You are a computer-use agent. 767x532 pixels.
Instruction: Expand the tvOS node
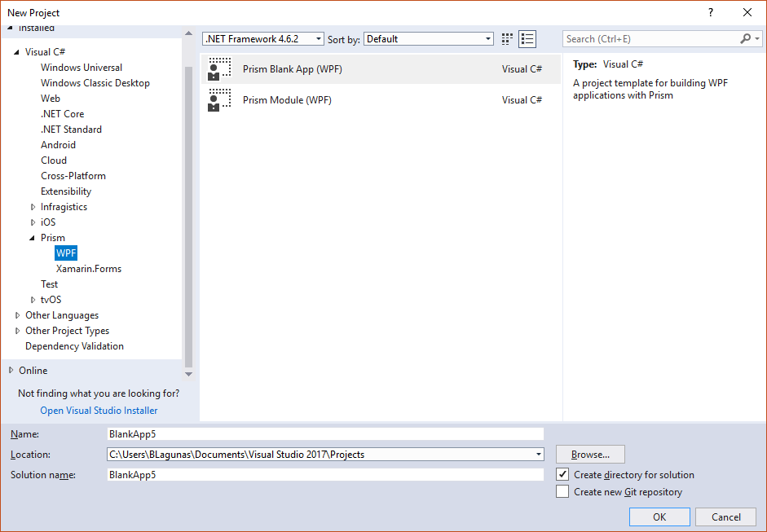[33, 300]
